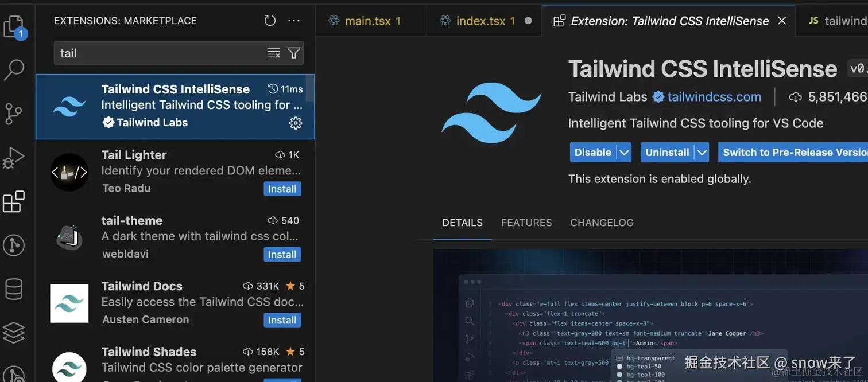Image resolution: width=868 pixels, height=382 pixels.
Task: Click the Tailwind CSS IntelliSense list logo
Action: click(69, 106)
